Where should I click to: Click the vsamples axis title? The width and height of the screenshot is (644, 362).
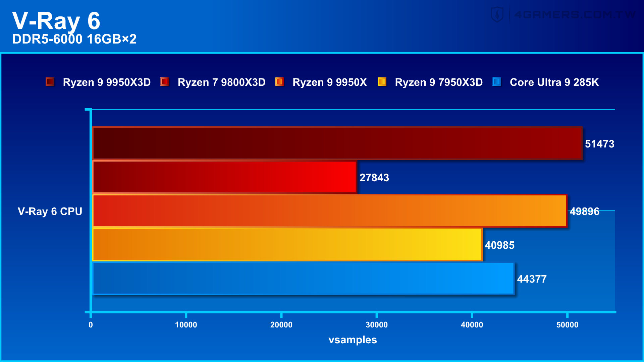353,340
